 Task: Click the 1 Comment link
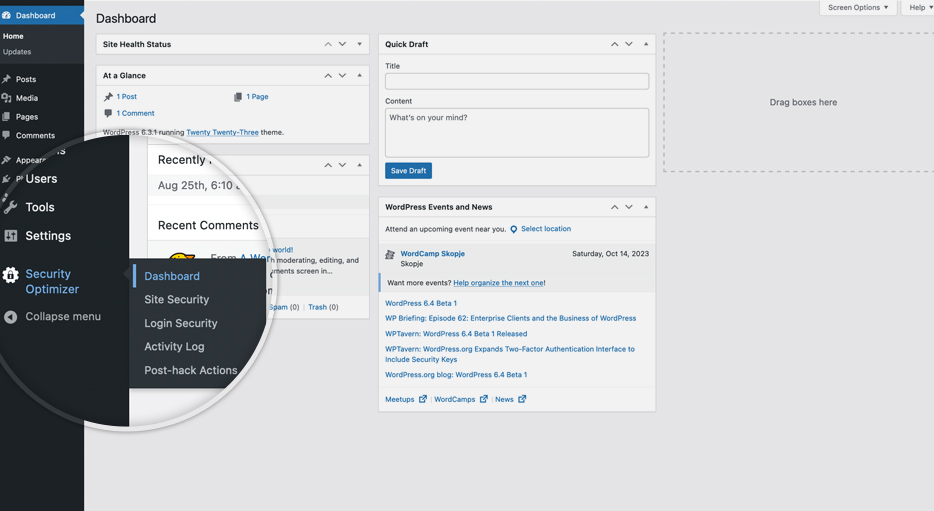135,113
